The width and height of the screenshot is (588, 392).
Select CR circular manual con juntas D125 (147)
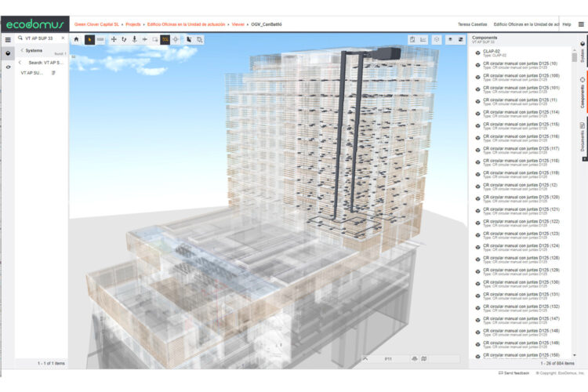[521, 320]
